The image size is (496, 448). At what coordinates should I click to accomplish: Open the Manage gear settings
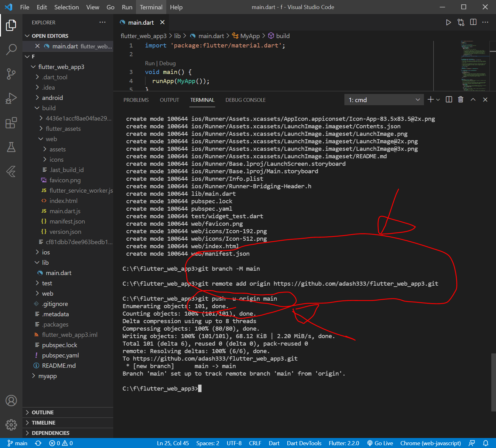11,425
